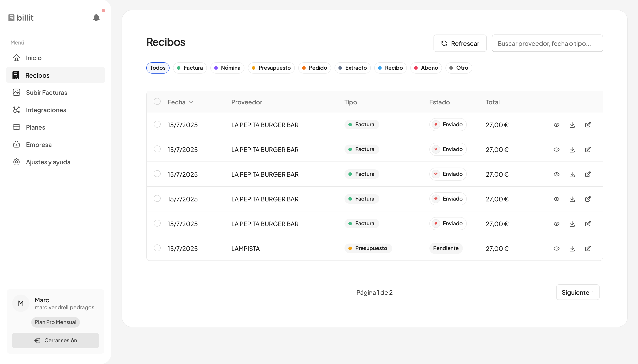Download the LAMPISTA receipt
Image resolution: width=638 pixels, height=364 pixels.
click(572, 249)
